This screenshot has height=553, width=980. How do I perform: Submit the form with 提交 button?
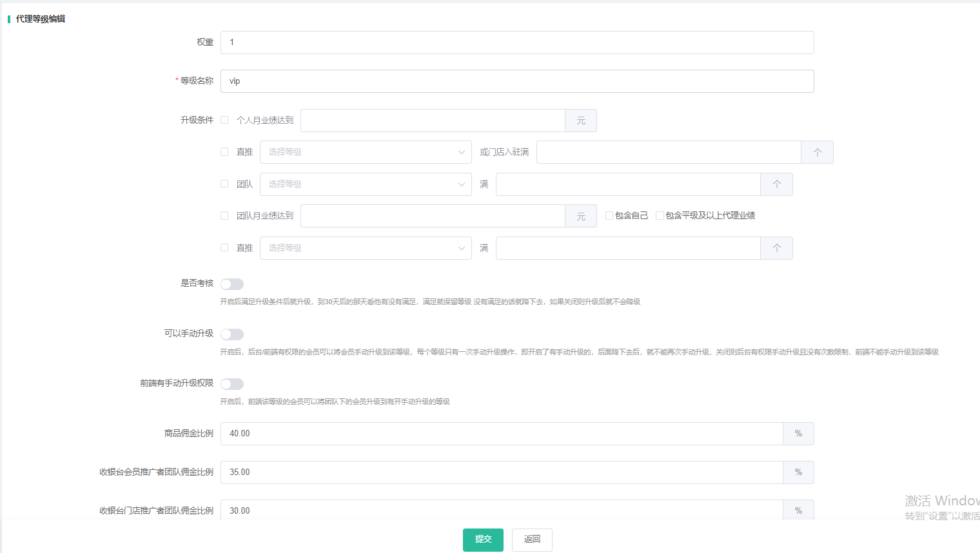483,539
